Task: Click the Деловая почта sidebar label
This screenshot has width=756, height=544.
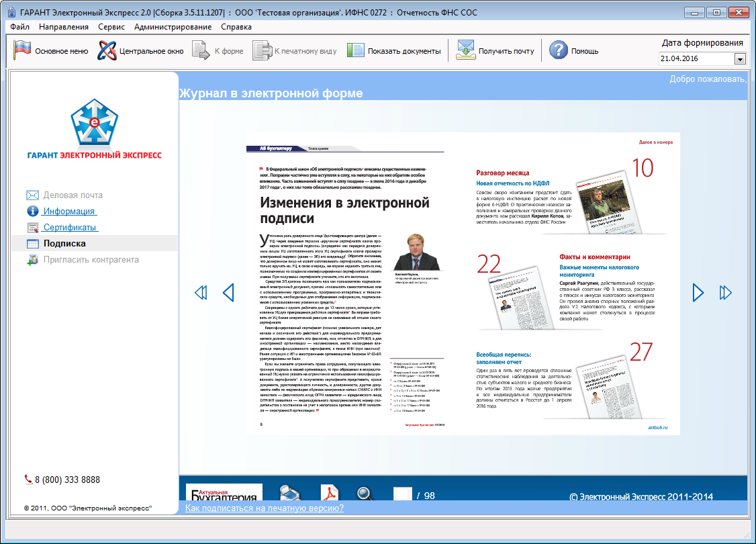Action: pos(73,195)
